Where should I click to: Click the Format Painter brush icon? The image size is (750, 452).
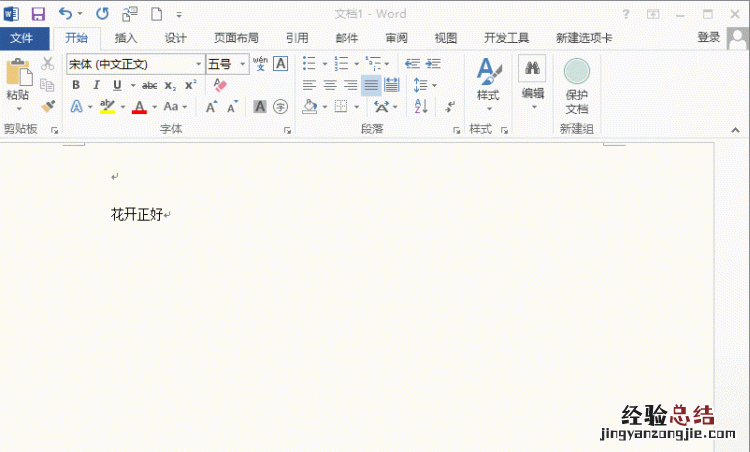coord(47,106)
